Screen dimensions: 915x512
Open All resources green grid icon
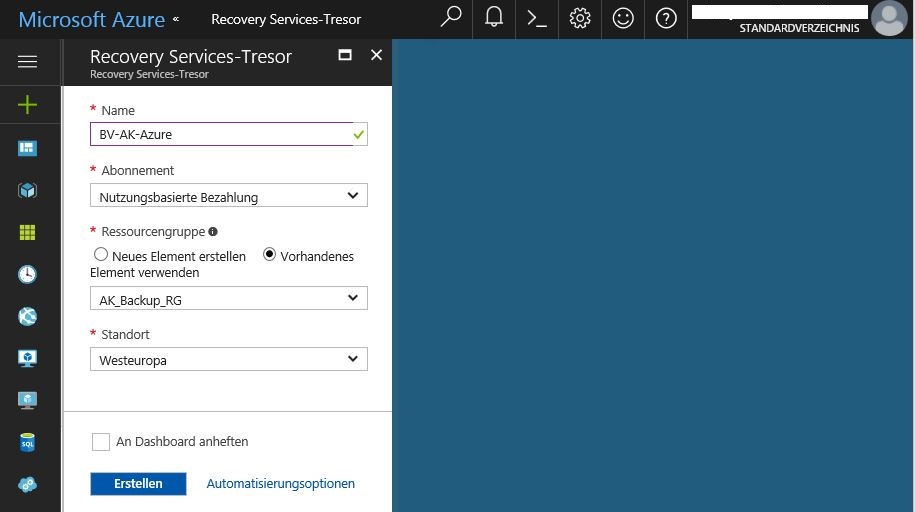click(x=27, y=232)
